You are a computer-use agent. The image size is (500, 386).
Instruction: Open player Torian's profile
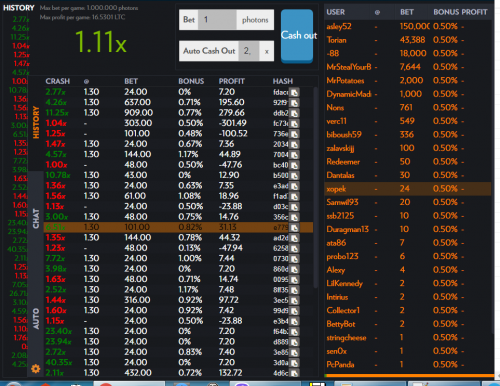click(x=337, y=40)
